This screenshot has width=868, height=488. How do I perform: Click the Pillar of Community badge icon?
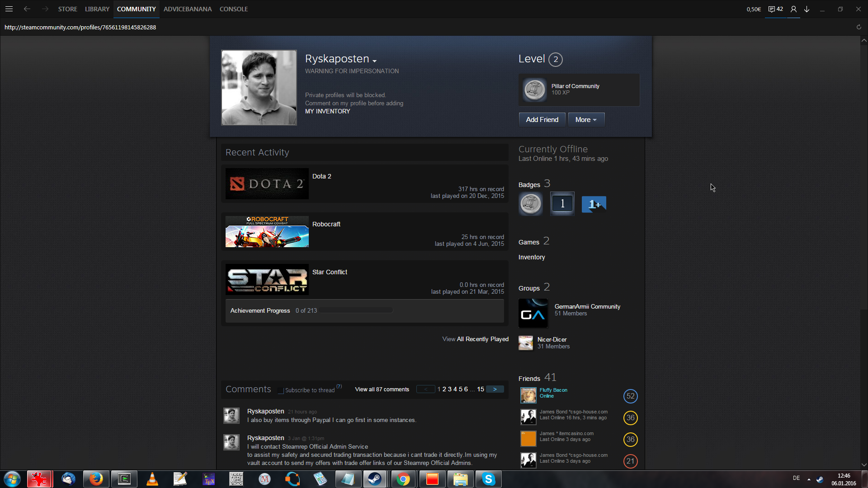(x=534, y=89)
